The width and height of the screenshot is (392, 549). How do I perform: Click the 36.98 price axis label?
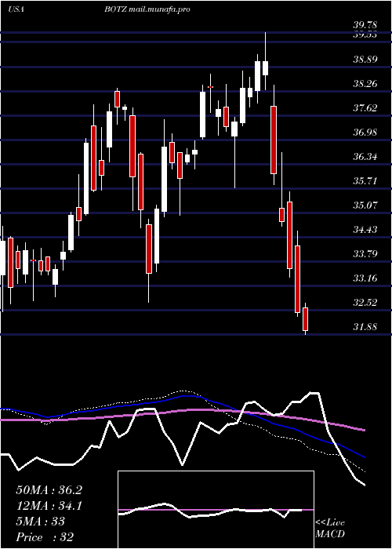(x=365, y=133)
